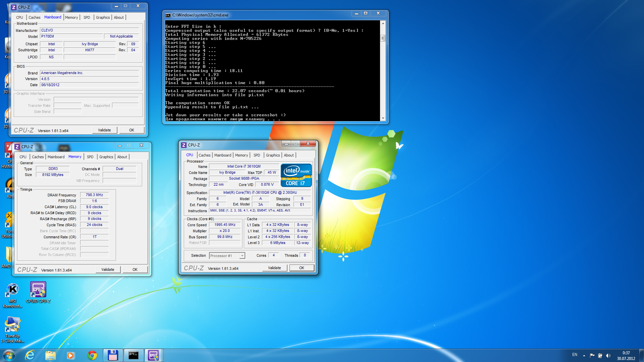Screen dimensions: 644x362
Task: Click the Z icon in Mainboard CPU-Z title bar
Action: 14,7
